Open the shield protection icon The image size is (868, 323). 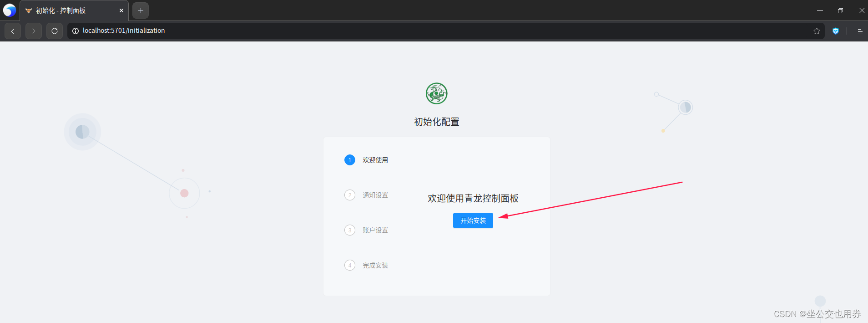[836, 31]
